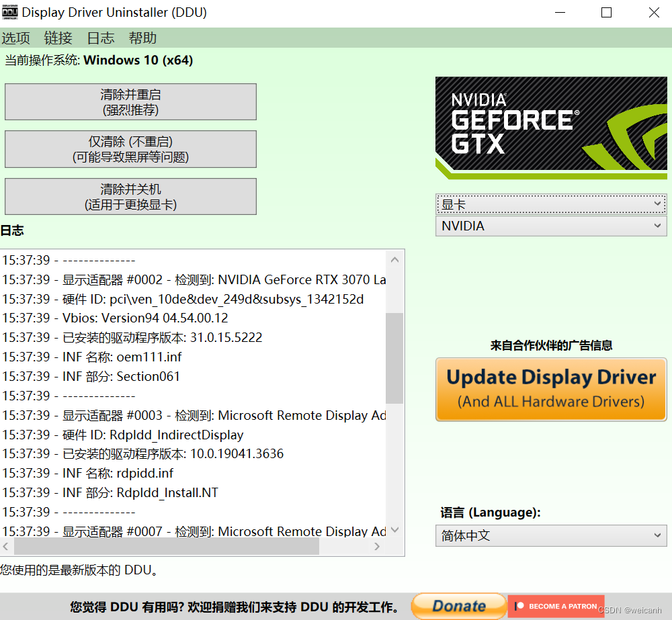The height and width of the screenshot is (620, 672).
Task: Select the RdpIdd_Install.NT log line
Action: [x=110, y=493]
